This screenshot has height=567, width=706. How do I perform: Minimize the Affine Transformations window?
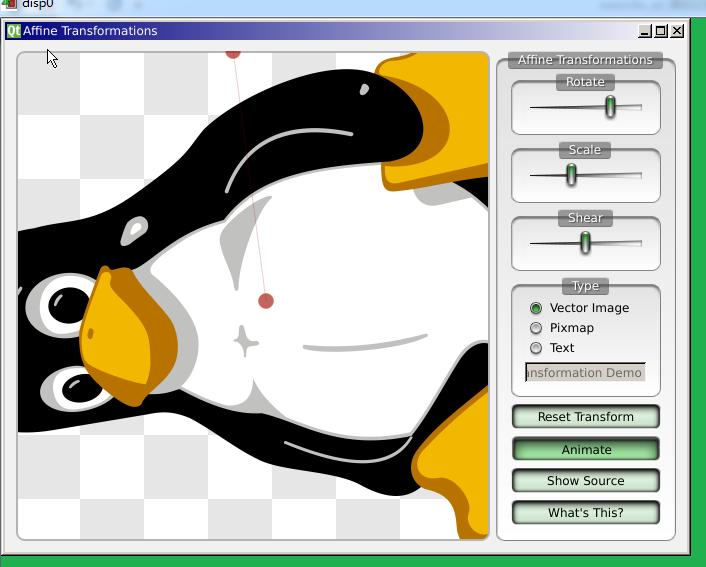645,31
